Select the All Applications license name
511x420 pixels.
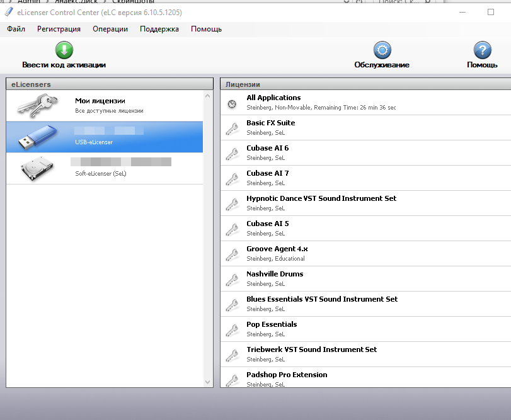click(x=273, y=98)
